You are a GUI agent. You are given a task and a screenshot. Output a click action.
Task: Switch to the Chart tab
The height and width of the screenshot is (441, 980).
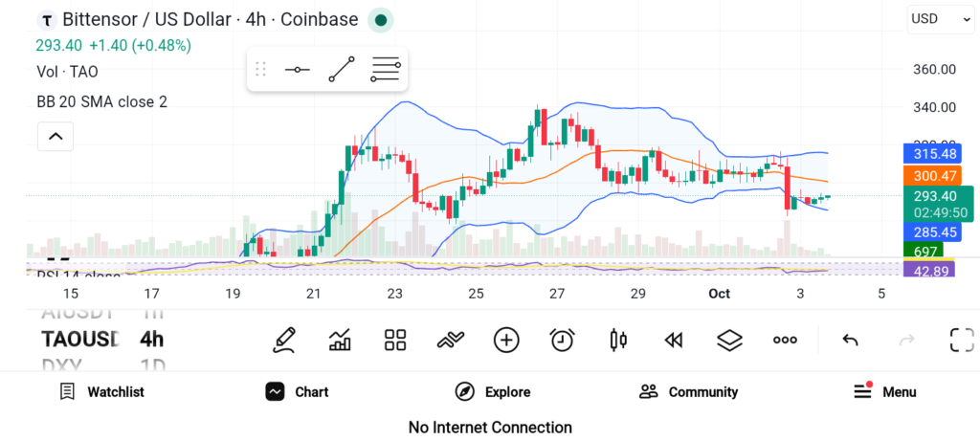(x=297, y=391)
